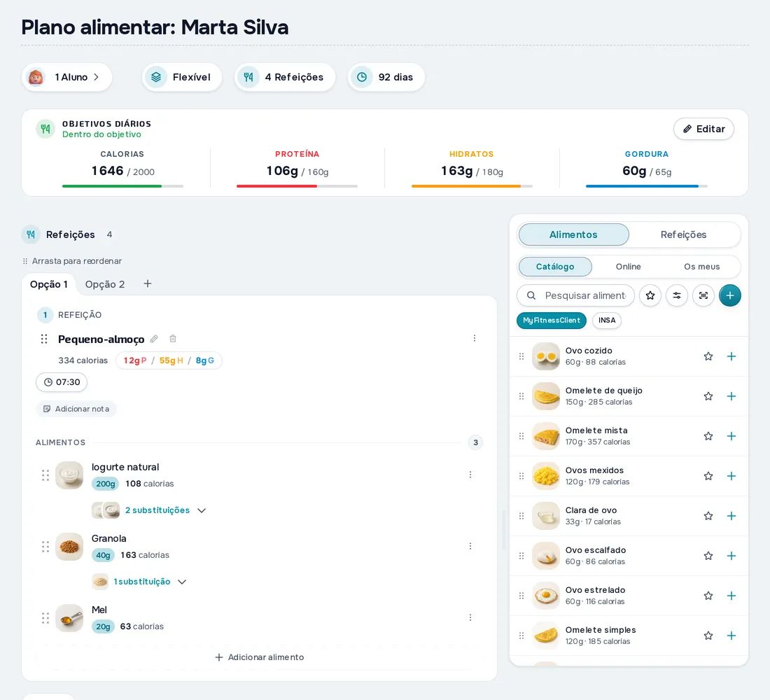This screenshot has height=700, width=770.
Task: Add Ovo estrelado with plus
Action: pyautogui.click(x=731, y=596)
